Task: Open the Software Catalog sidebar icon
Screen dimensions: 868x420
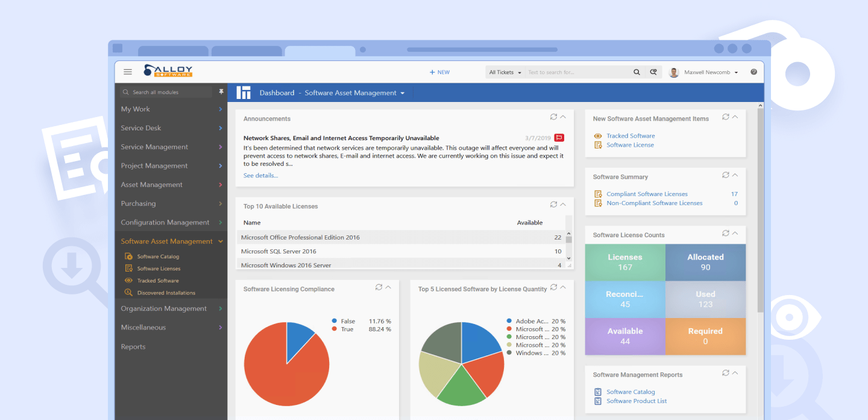Action: (x=128, y=256)
